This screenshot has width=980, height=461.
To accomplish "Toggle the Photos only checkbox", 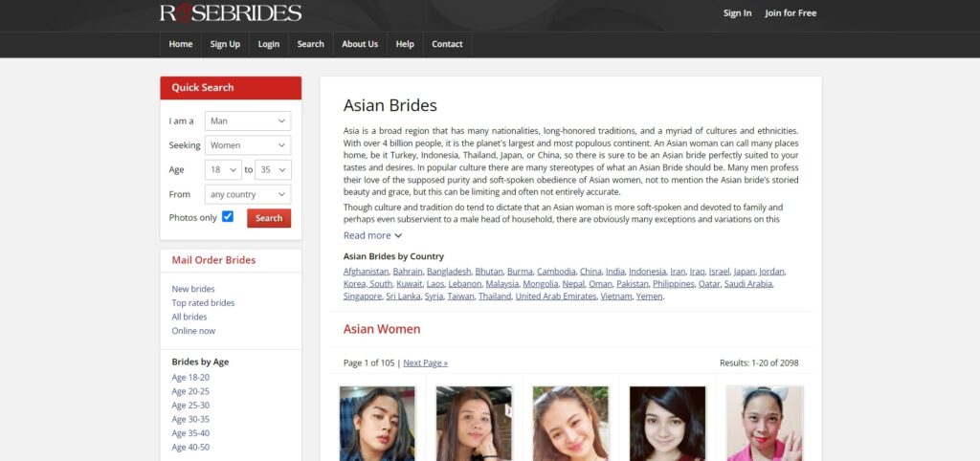I will pos(228,217).
